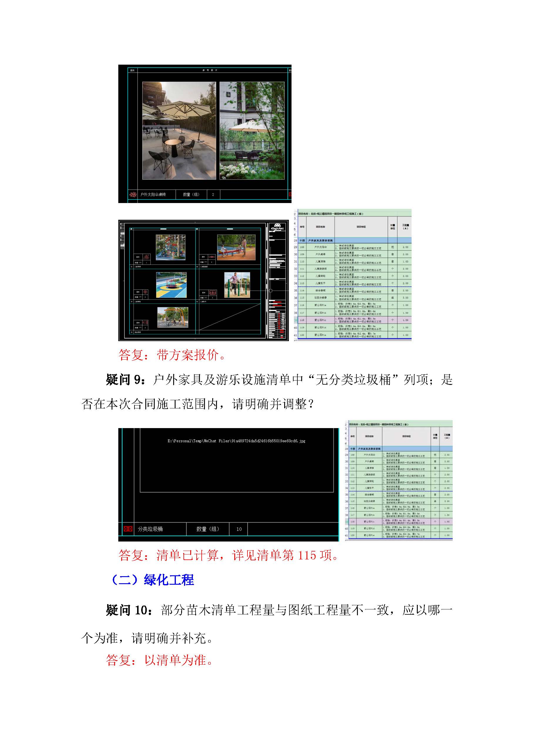Viewport: 534px width, 756px height.
Task: Click the WeChat Files jpg path text
Action: pos(236,441)
